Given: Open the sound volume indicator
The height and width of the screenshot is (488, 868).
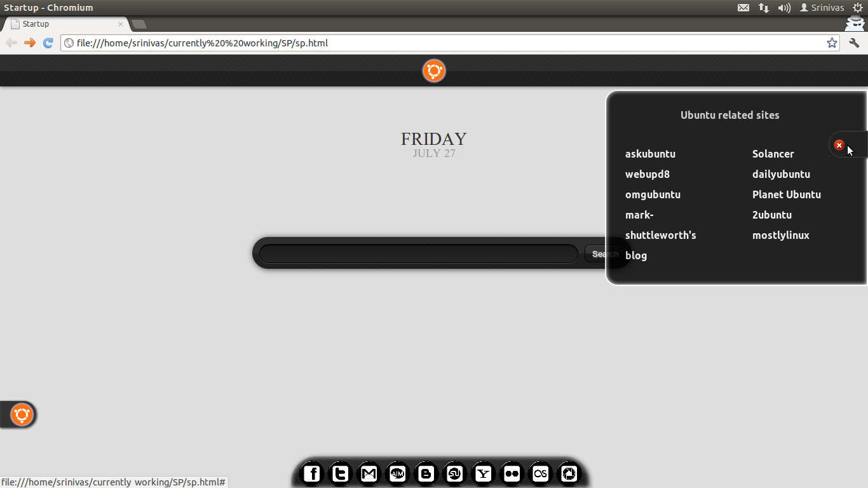Looking at the screenshot, I should (784, 8).
